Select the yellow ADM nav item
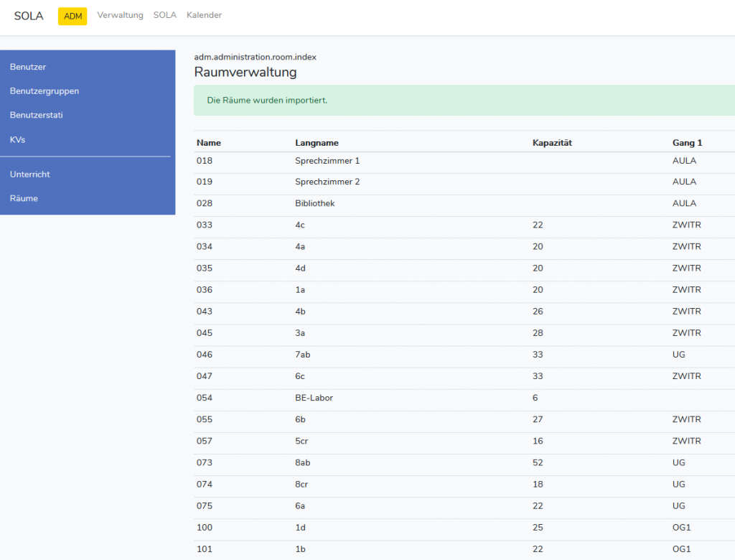The image size is (735, 560). tap(72, 16)
